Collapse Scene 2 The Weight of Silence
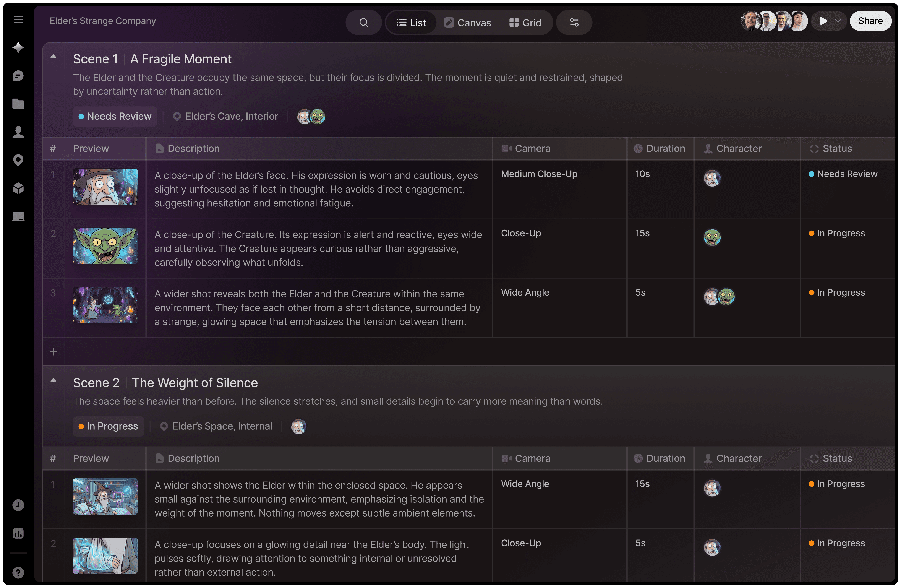The image size is (901, 588). click(53, 380)
